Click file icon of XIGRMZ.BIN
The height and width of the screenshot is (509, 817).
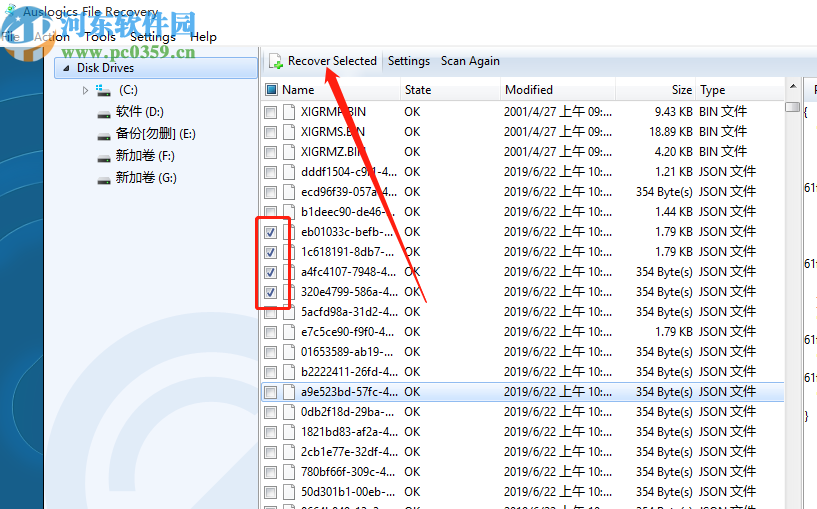[x=289, y=152]
